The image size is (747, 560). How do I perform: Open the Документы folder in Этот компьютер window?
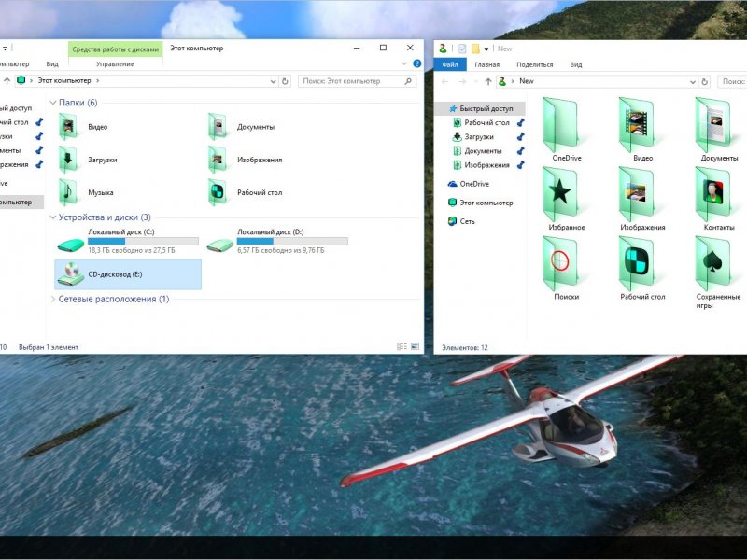[x=241, y=127]
